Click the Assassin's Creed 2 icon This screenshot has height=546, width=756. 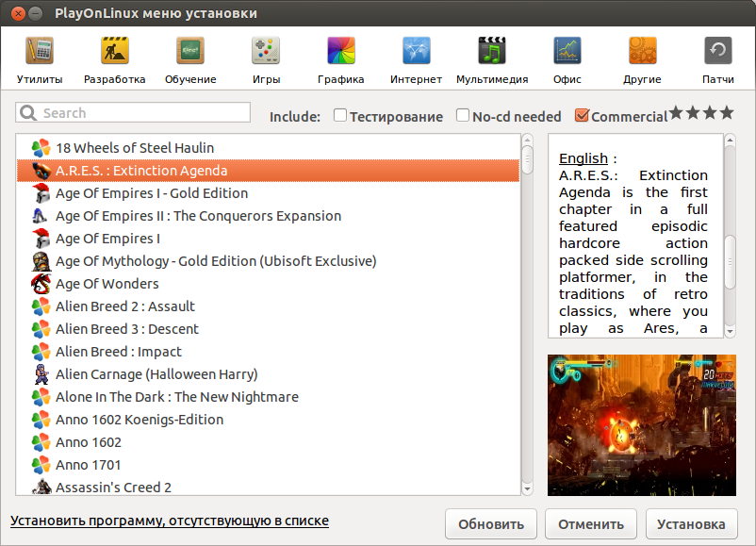coord(41,487)
